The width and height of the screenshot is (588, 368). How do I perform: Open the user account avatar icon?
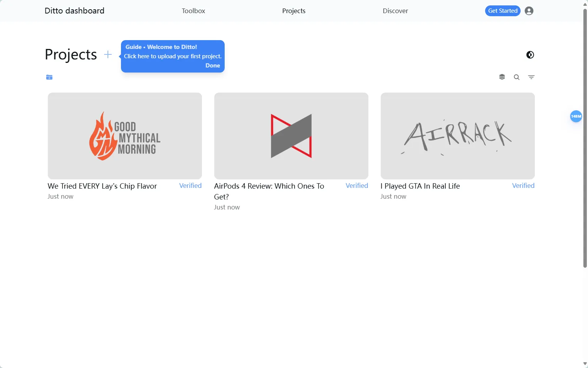(529, 11)
